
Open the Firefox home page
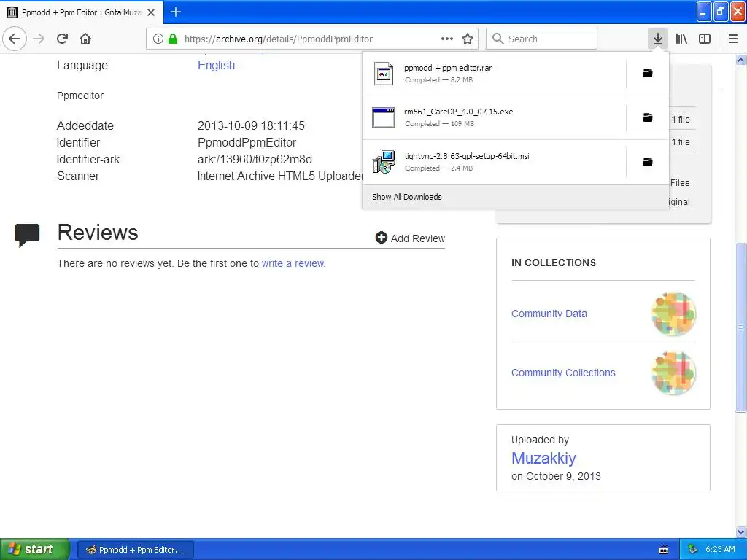point(85,39)
